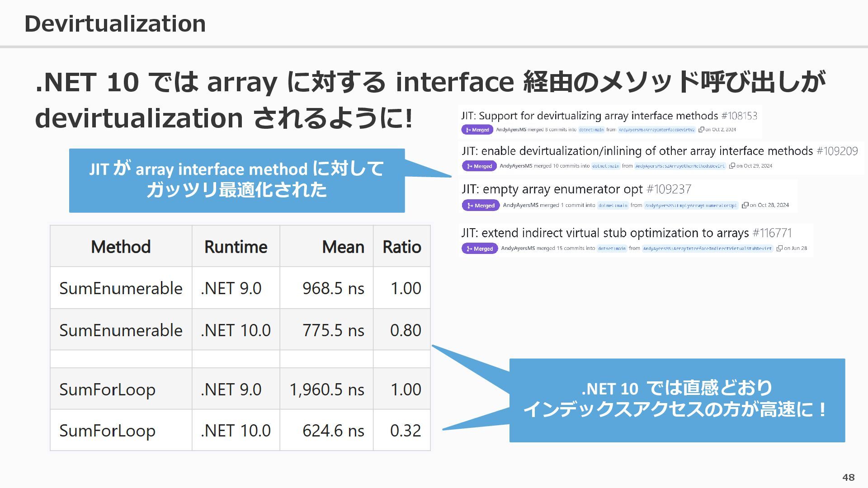Open the dotnet:main branch label in PR #108153
The width and height of the screenshot is (868, 488).
(x=591, y=130)
